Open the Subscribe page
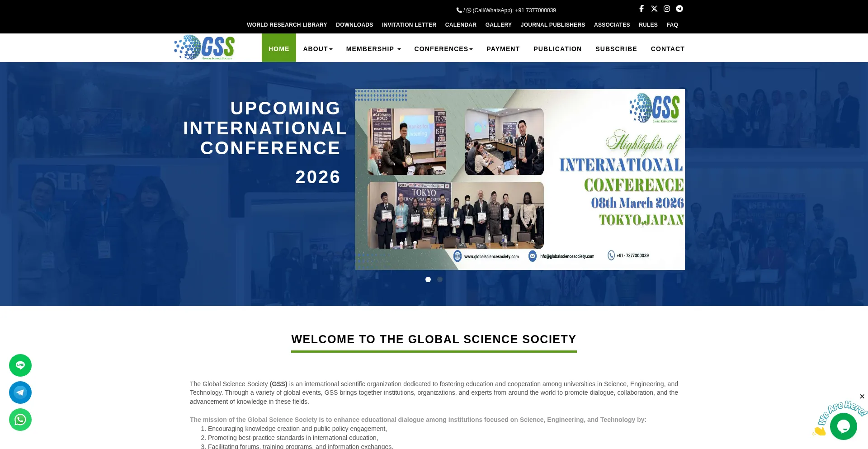The height and width of the screenshot is (449, 868). pos(616,49)
